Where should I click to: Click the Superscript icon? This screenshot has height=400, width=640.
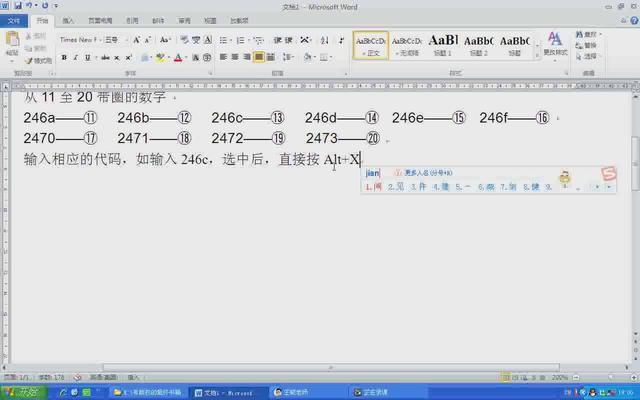click(x=129, y=58)
